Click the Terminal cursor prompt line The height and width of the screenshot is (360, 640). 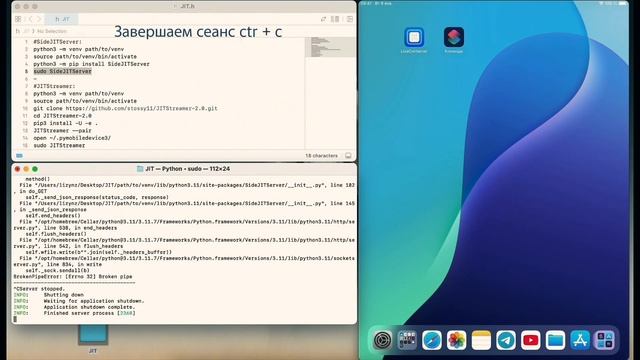(x=15, y=319)
